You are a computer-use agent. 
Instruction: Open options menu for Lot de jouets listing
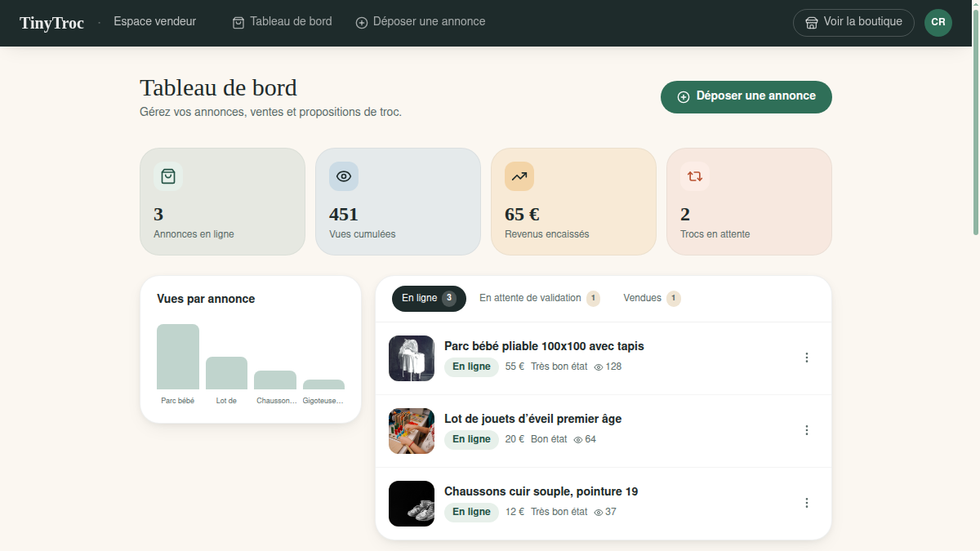(x=807, y=430)
